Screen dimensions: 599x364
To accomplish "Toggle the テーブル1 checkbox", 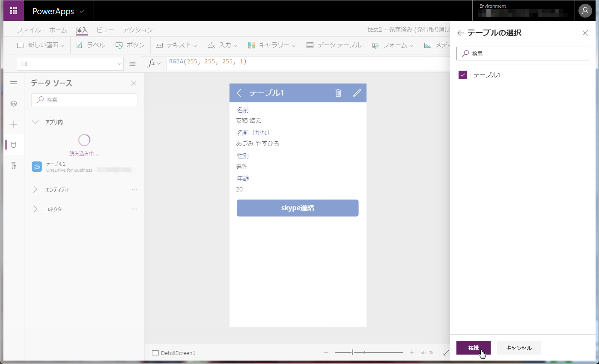I will point(463,75).
